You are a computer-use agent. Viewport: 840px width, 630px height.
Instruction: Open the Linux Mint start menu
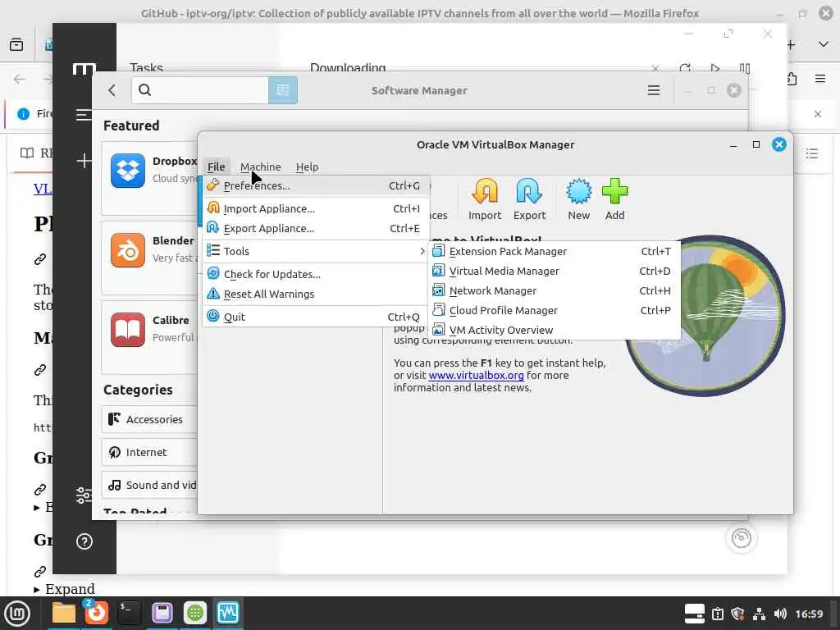pyautogui.click(x=18, y=614)
